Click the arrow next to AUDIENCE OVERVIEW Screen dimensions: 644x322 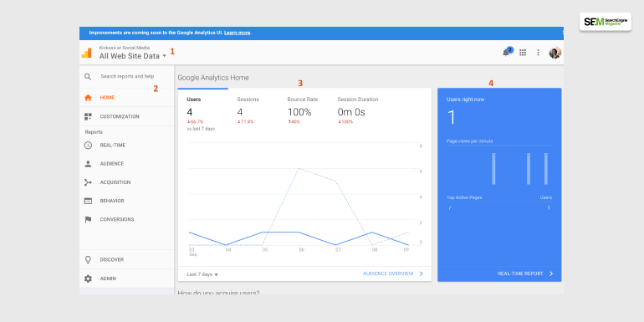[421, 273]
